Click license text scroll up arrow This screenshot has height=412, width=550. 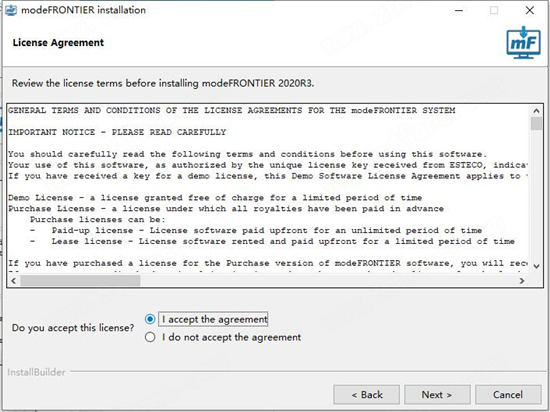536,111
